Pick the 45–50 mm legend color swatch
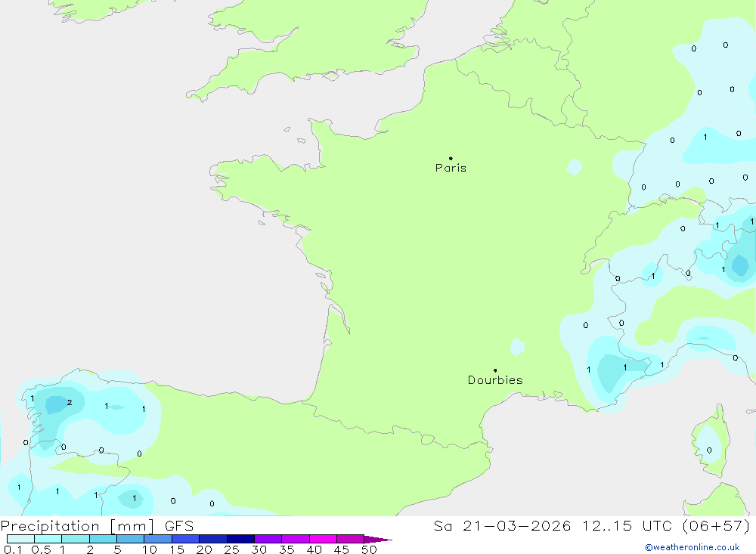 pyautogui.click(x=351, y=539)
